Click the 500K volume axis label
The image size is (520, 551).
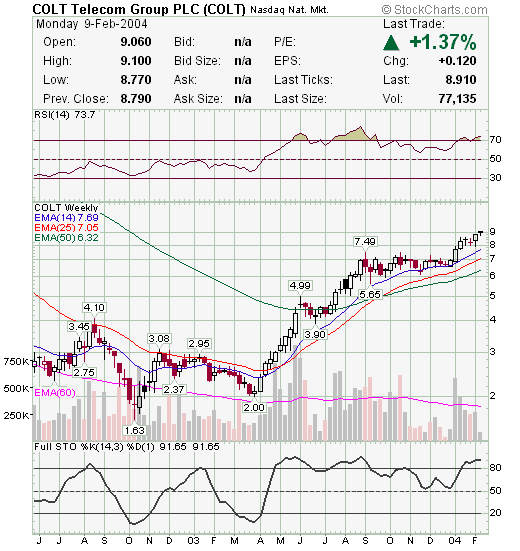[x=16, y=389]
